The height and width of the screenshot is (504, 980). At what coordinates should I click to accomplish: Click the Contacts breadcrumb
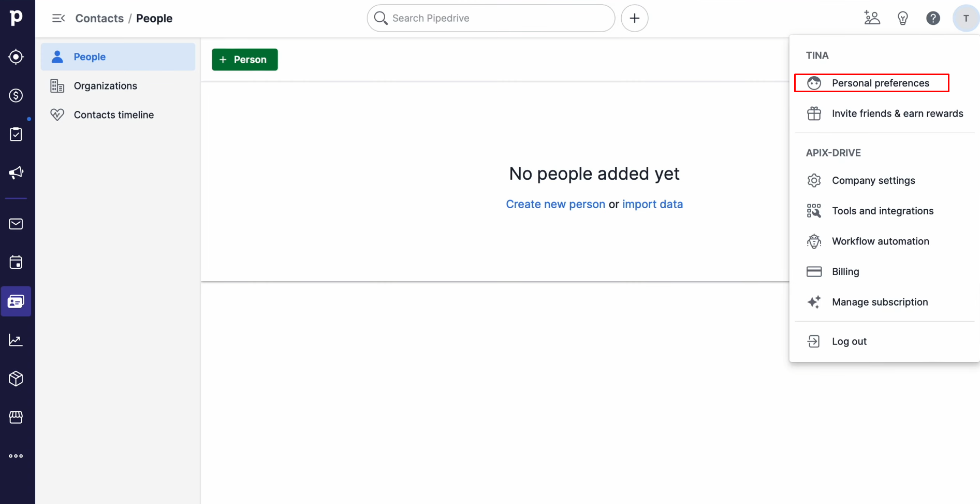pyautogui.click(x=99, y=18)
